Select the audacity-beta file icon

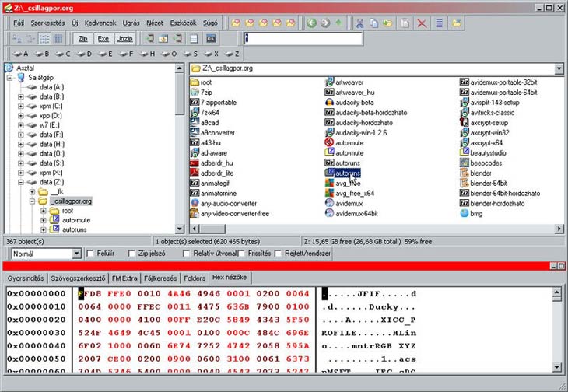(x=329, y=103)
